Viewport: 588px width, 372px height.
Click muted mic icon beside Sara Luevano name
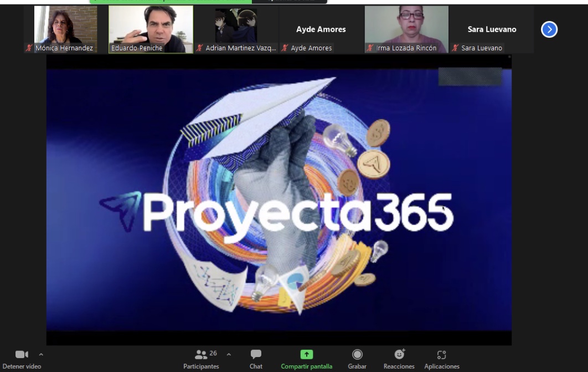(455, 48)
